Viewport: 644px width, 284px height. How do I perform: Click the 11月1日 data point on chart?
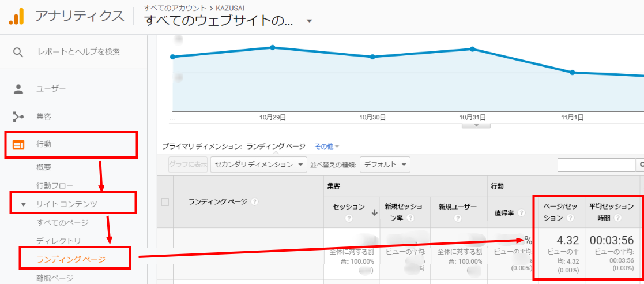(573, 72)
